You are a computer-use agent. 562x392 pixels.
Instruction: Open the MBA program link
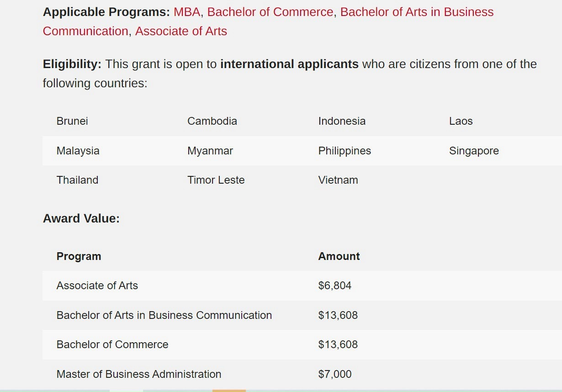click(187, 12)
